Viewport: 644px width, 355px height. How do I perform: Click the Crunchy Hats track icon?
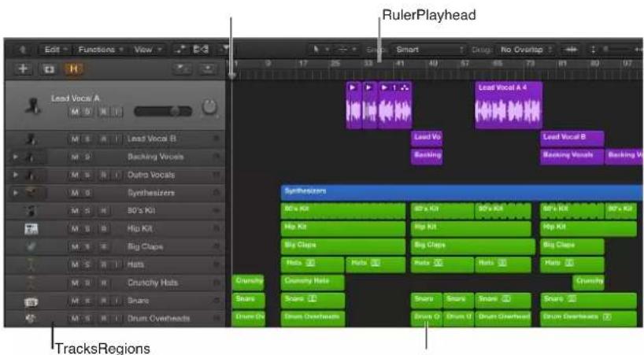tap(31, 283)
